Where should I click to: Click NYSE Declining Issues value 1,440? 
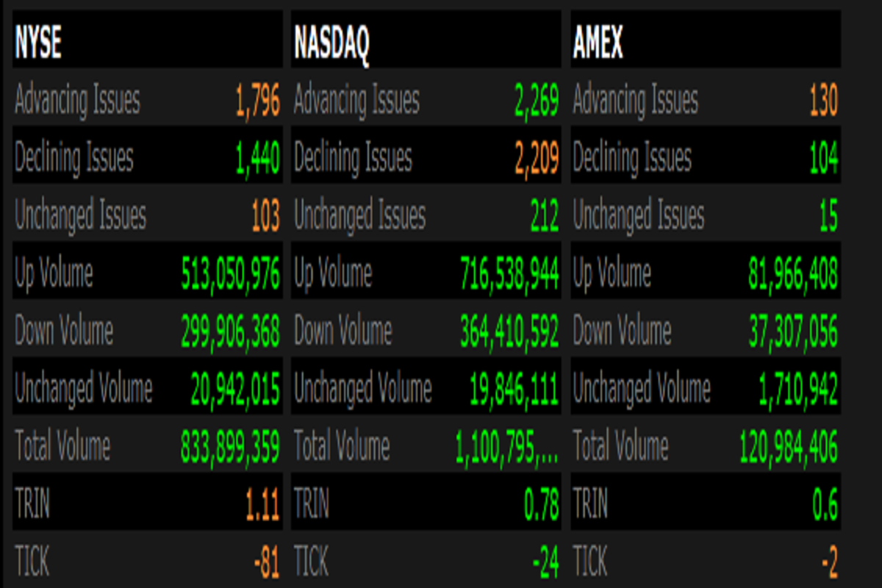pos(257,158)
